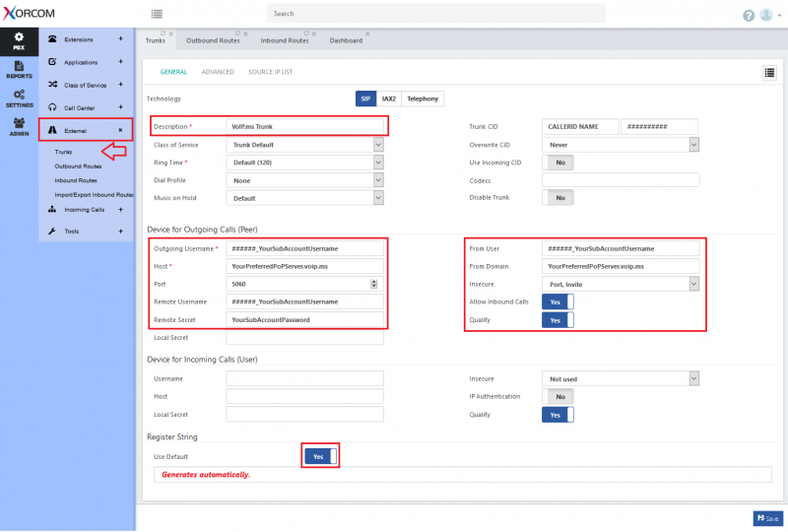788x532 pixels.
Task: Open Music on Hold dropdown
Action: tap(305, 198)
